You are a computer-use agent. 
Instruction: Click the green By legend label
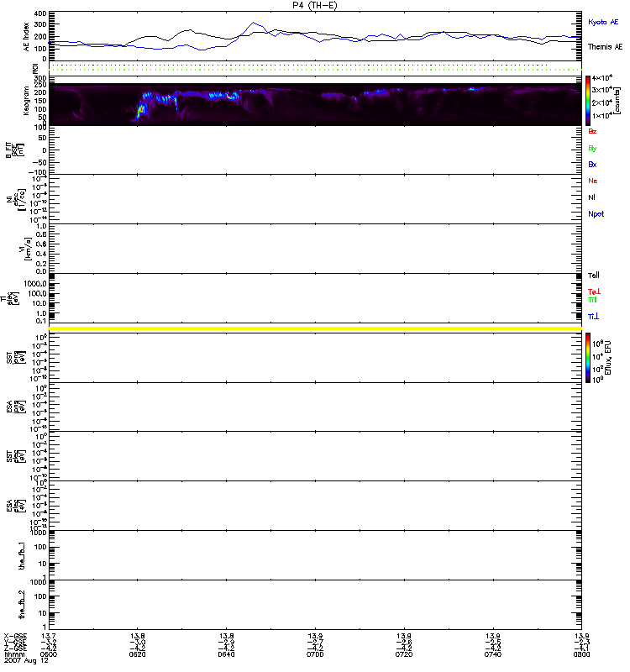[592, 149]
